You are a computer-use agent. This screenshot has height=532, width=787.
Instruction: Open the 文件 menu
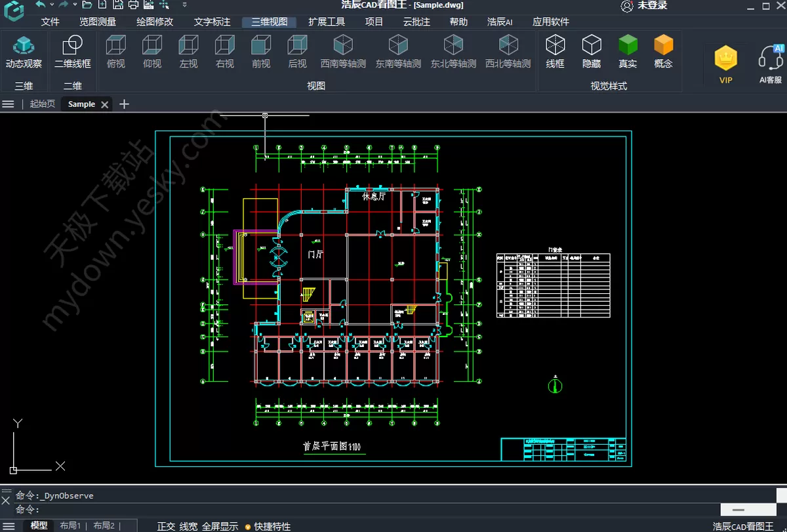click(x=50, y=22)
